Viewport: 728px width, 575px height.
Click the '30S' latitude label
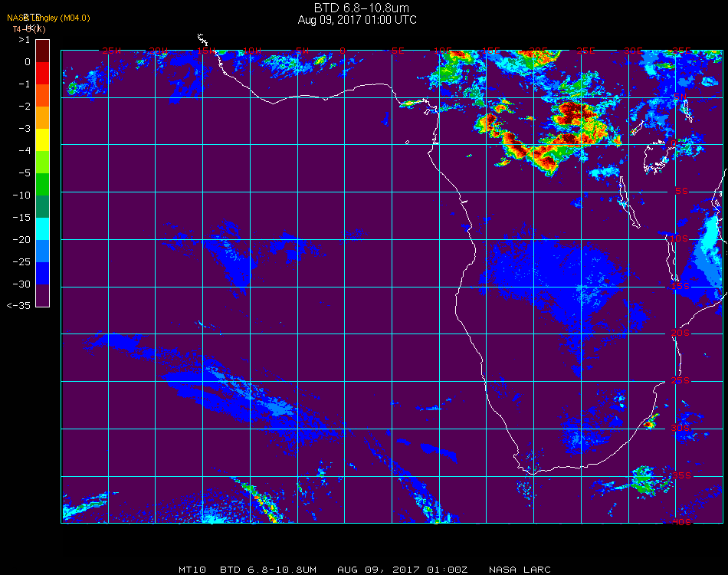680,429
